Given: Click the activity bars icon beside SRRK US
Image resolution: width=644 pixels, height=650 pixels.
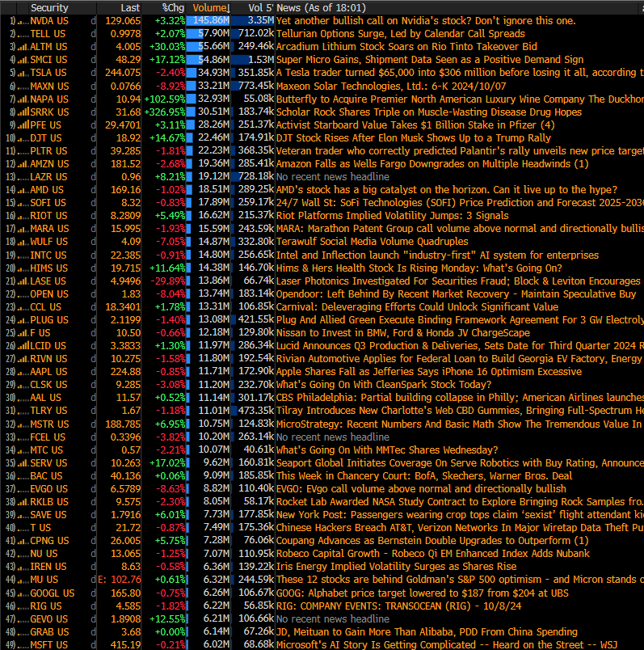Looking at the screenshot, I should (x=23, y=112).
